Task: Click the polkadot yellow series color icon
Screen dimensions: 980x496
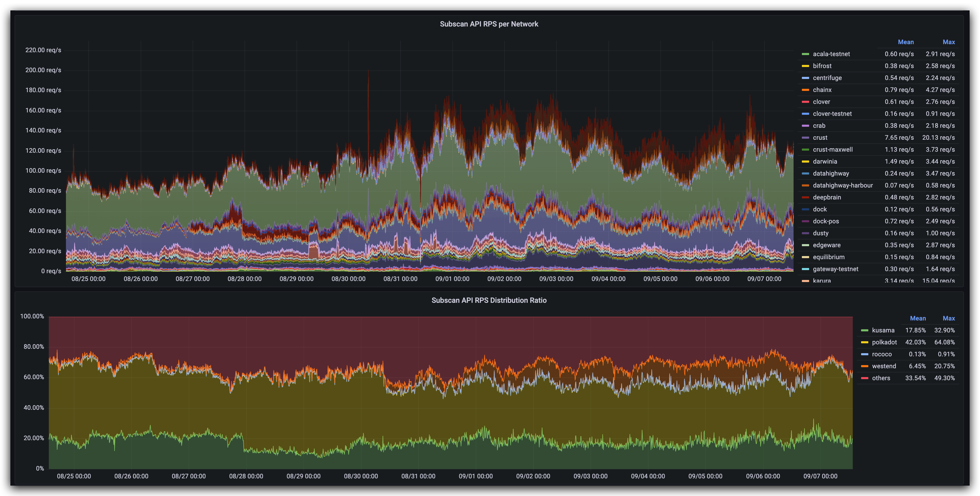Action: [x=864, y=342]
